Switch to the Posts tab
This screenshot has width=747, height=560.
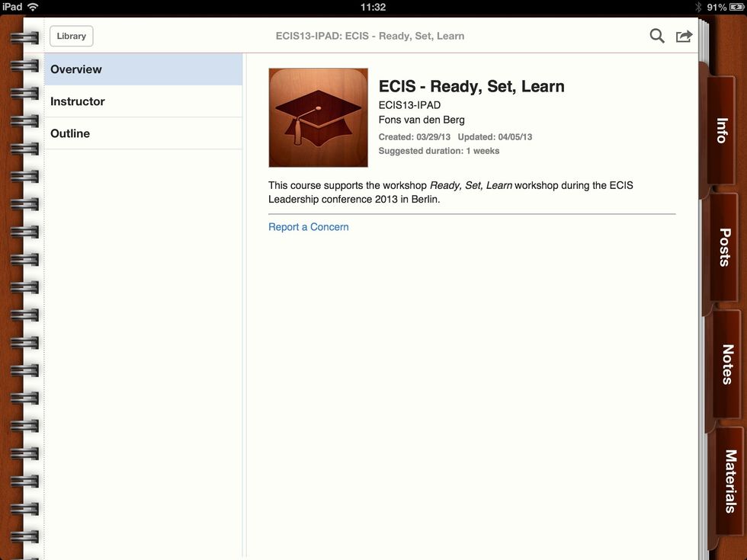coord(724,247)
